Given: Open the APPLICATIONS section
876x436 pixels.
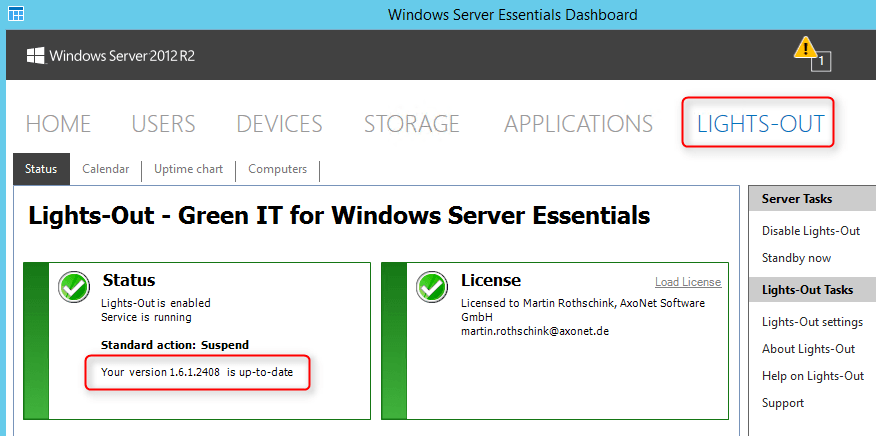Looking at the screenshot, I should [x=578, y=124].
